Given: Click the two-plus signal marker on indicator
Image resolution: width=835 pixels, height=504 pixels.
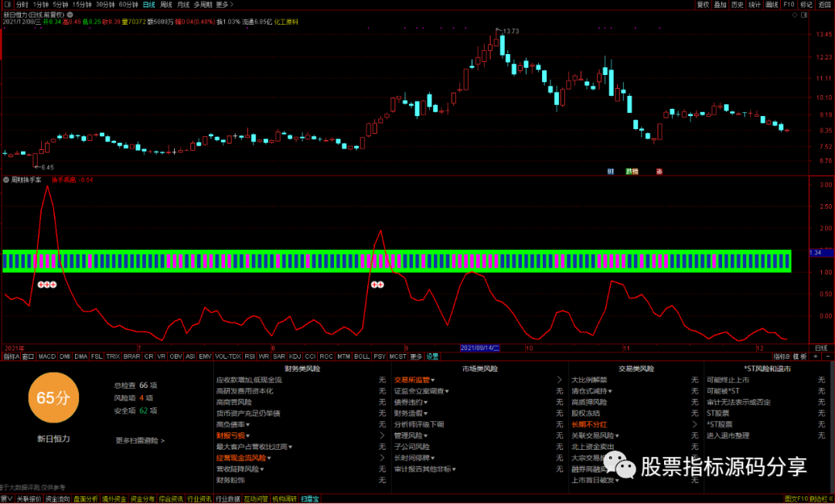Looking at the screenshot, I should click(377, 284).
